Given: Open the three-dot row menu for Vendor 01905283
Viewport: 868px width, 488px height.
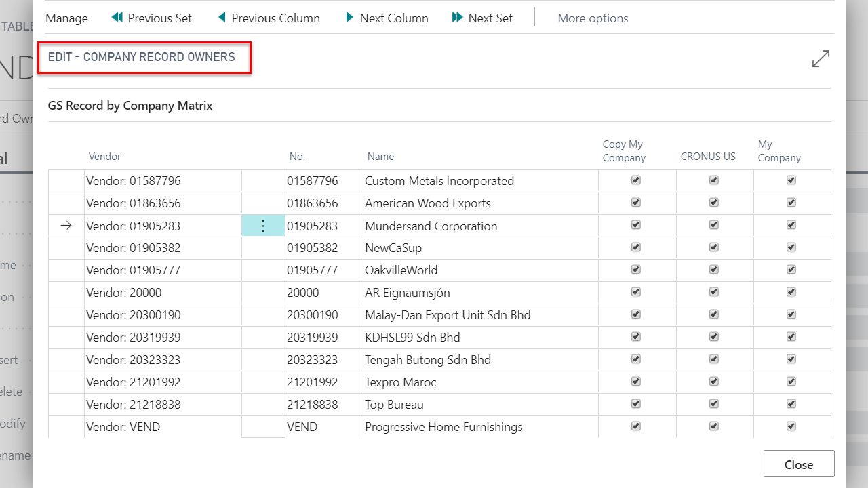Looking at the screenshot, I should point(263,226).
